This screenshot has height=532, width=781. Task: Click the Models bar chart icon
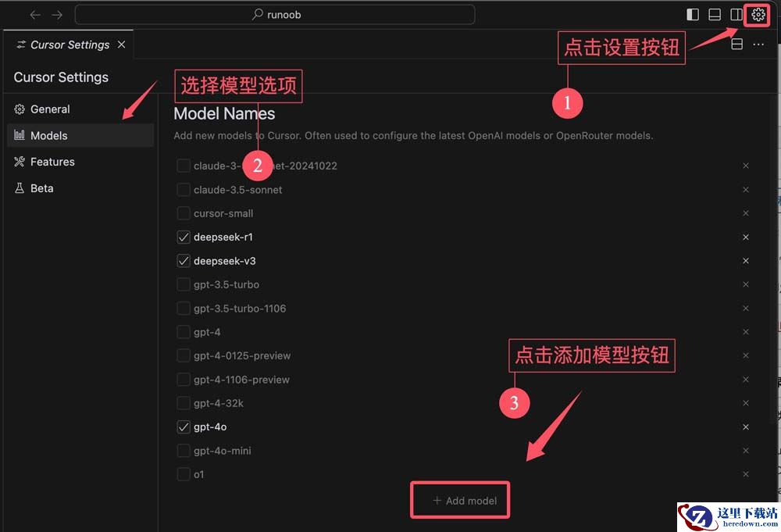click(x=20, y=135)
